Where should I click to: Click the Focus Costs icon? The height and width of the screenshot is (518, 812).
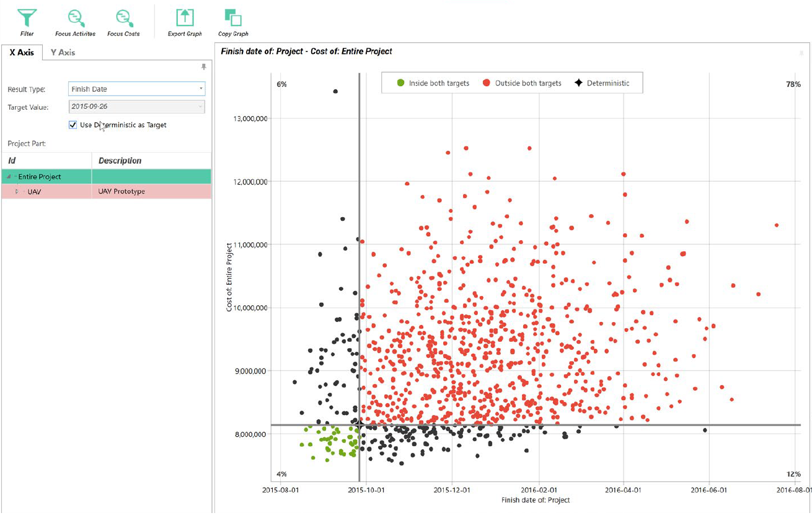pyautogui.click(x=124, y=19)
